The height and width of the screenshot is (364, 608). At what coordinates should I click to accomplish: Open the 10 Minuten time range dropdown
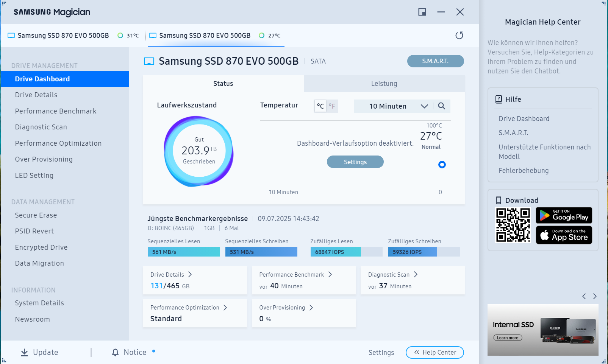pyautogui.click(x=393, y=106)
